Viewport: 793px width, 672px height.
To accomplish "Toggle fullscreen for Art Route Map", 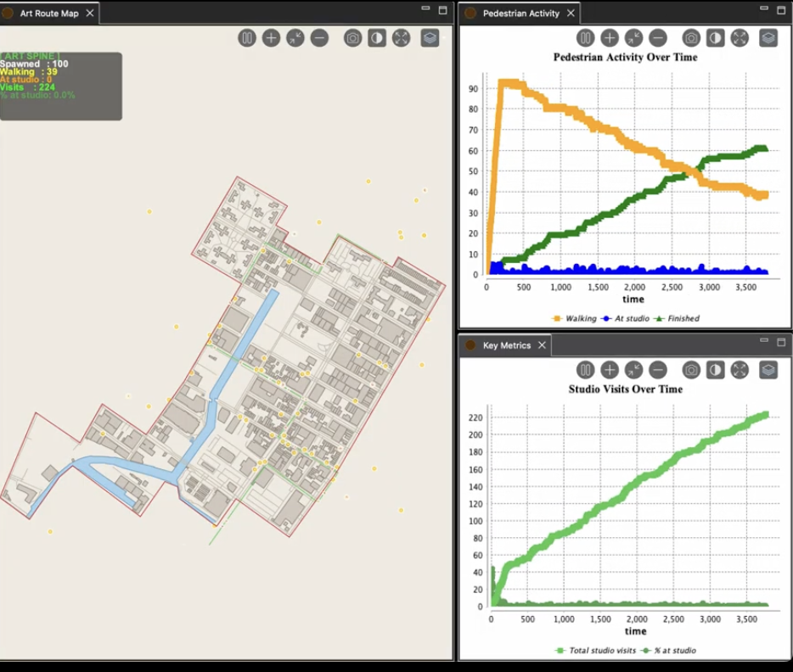I will [402, 38].
